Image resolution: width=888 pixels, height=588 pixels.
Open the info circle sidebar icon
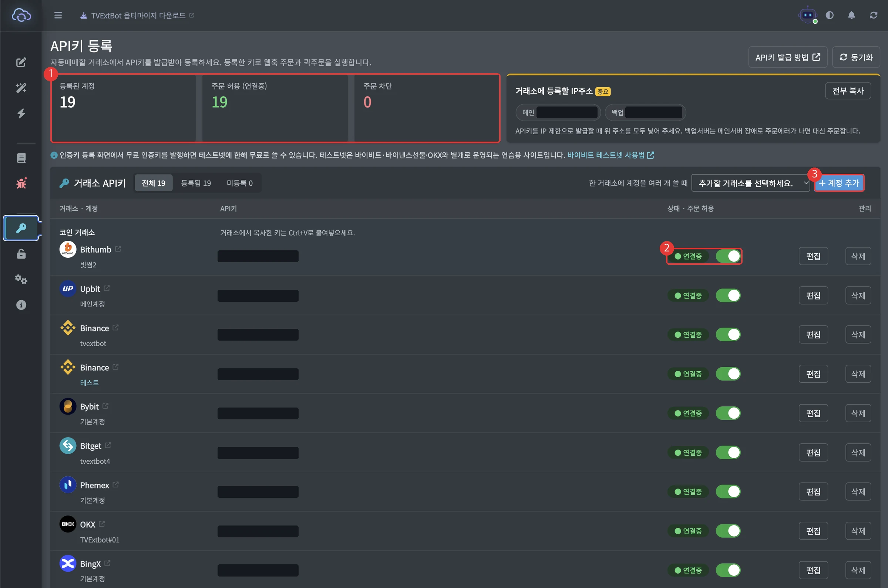(21, 305)
